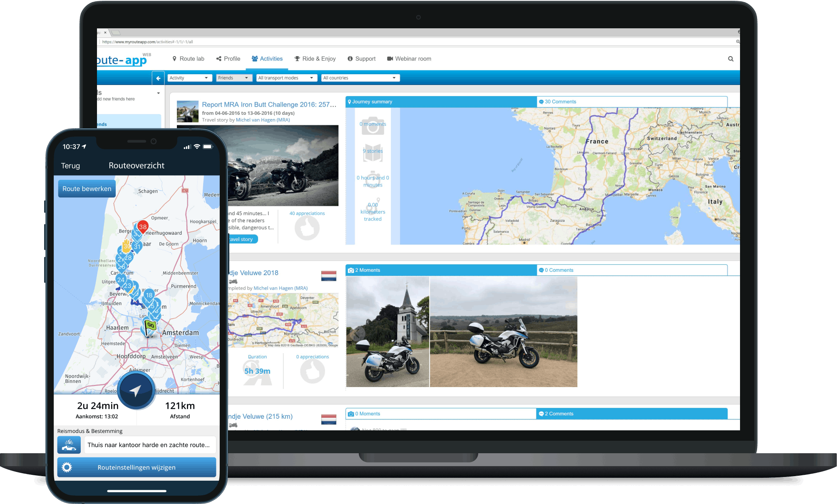Expand the All transport modes dropdown
Image resolution: width=837 pixels, height=504 pixels.
[x=286, y=78]
